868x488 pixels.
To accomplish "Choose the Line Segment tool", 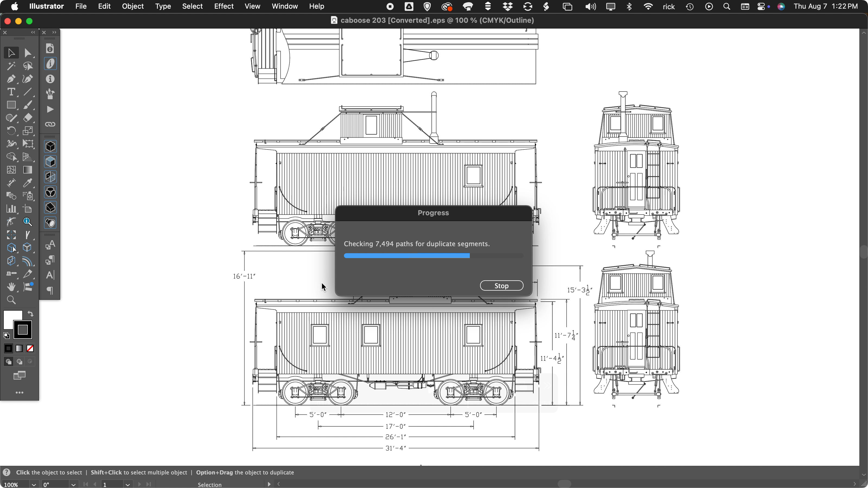I will coord(28,92).
